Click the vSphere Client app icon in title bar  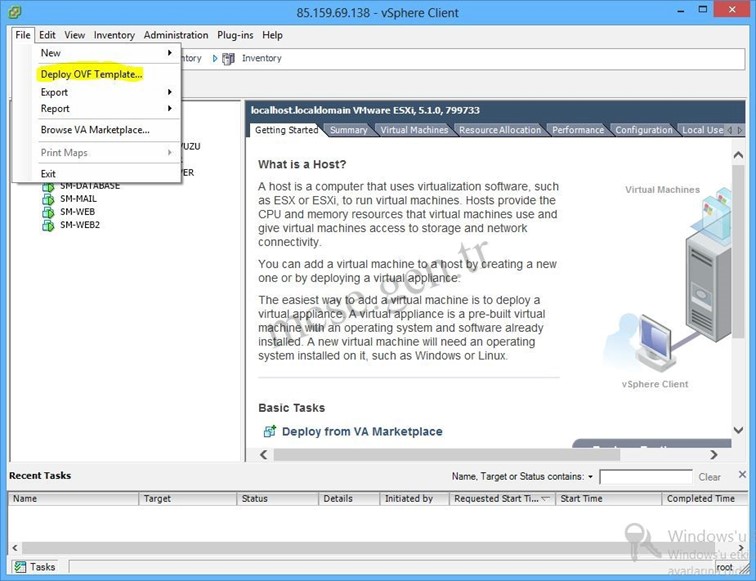pos(15,12)
